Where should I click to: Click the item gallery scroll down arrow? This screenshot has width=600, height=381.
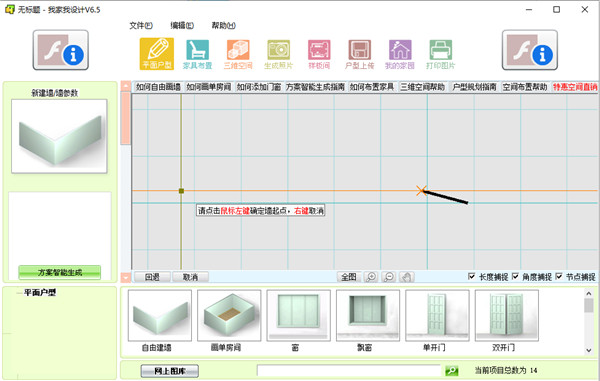589,350
